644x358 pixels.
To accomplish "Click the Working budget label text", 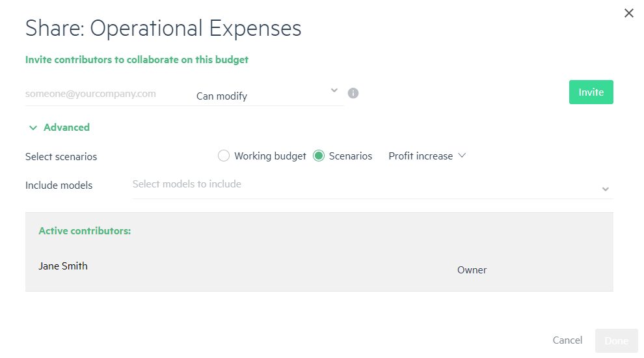I will (270, 156).
